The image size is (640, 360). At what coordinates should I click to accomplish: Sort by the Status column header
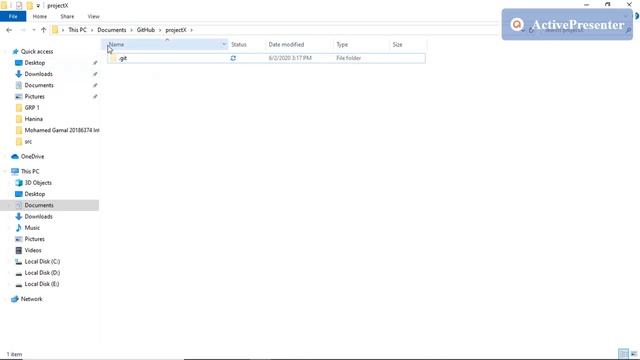tap(239, 44)
